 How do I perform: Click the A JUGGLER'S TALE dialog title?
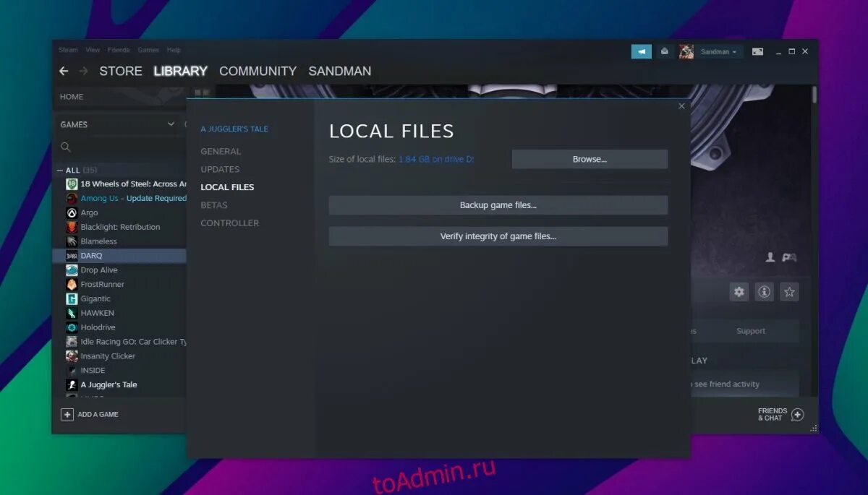tap(234, 129)
